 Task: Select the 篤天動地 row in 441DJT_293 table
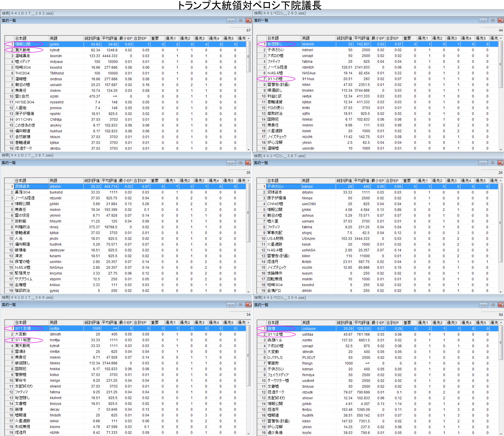click(x=23, y=50)
